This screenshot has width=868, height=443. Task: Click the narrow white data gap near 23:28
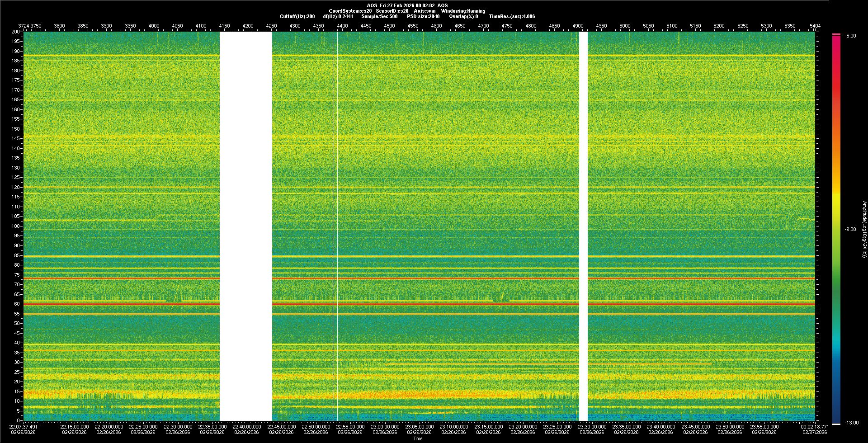[x=583, y=226]
